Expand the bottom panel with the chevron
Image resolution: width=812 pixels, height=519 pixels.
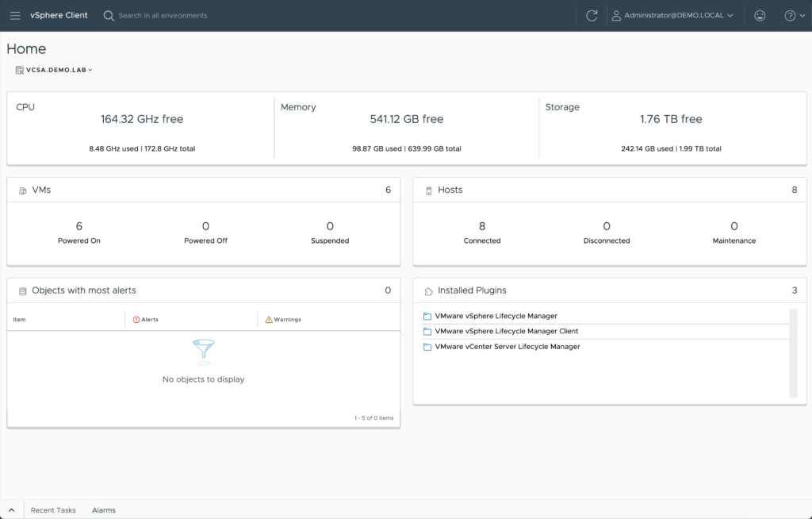(x=11, y=510)
